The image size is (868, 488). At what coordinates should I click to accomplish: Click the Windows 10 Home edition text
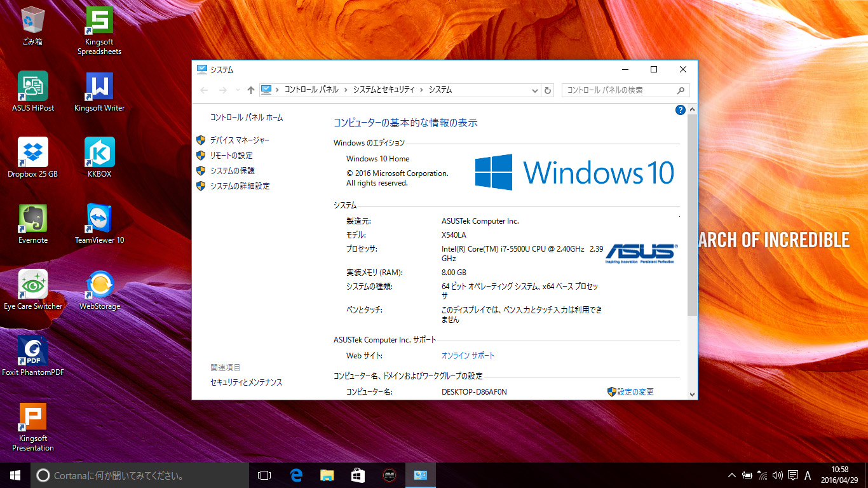coord(377,159)
